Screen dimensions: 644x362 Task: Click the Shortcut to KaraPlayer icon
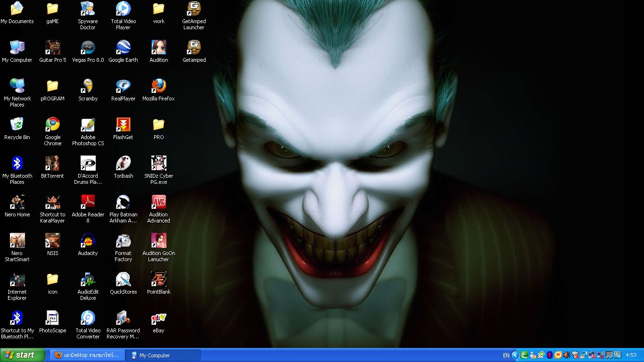pos(52,209)
